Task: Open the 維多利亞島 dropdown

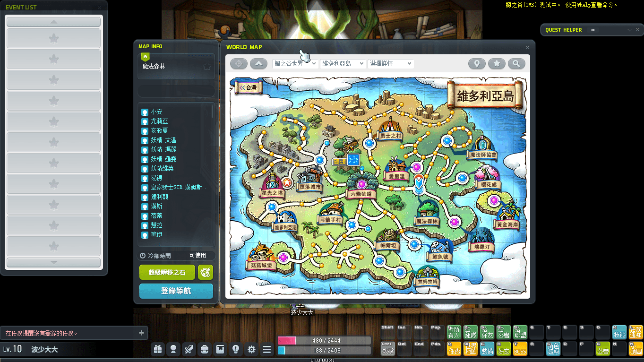Action: pos(343,63)
